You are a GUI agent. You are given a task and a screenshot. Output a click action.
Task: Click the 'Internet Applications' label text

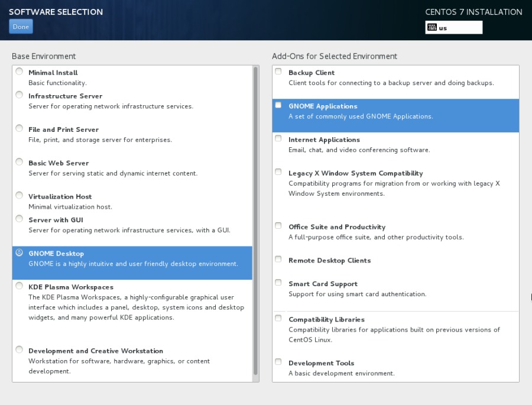(x=325, y=140)
